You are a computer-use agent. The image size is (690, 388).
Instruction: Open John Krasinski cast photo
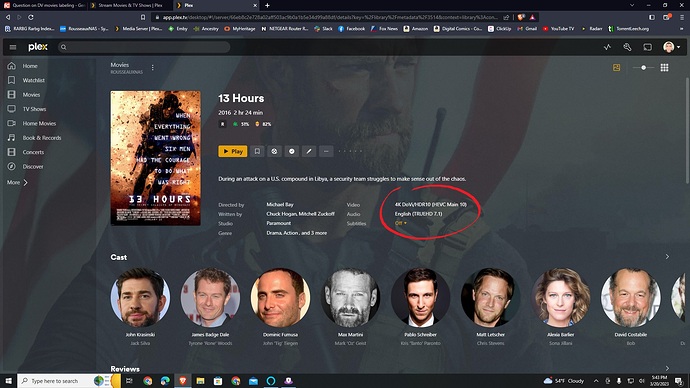pyautogui.click(x=140, y=298)
